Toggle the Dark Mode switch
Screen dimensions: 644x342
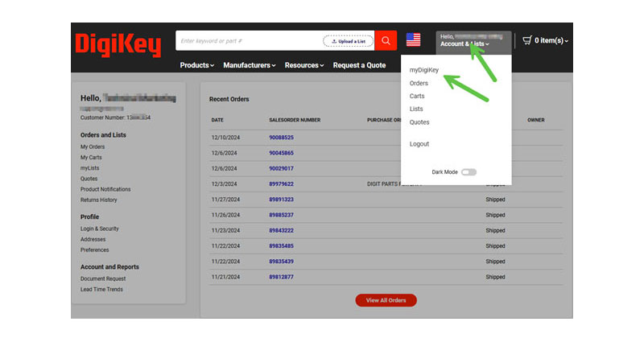469,172
